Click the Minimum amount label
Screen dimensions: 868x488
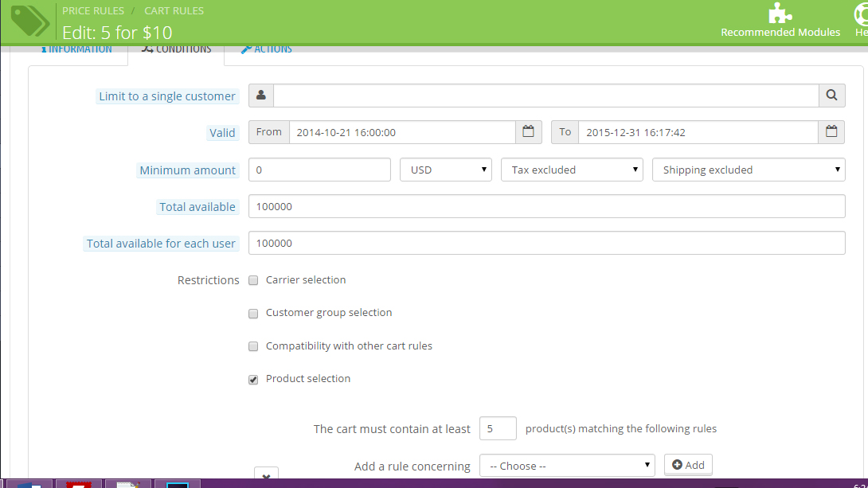pyautogui.click(x=188, y=170)
